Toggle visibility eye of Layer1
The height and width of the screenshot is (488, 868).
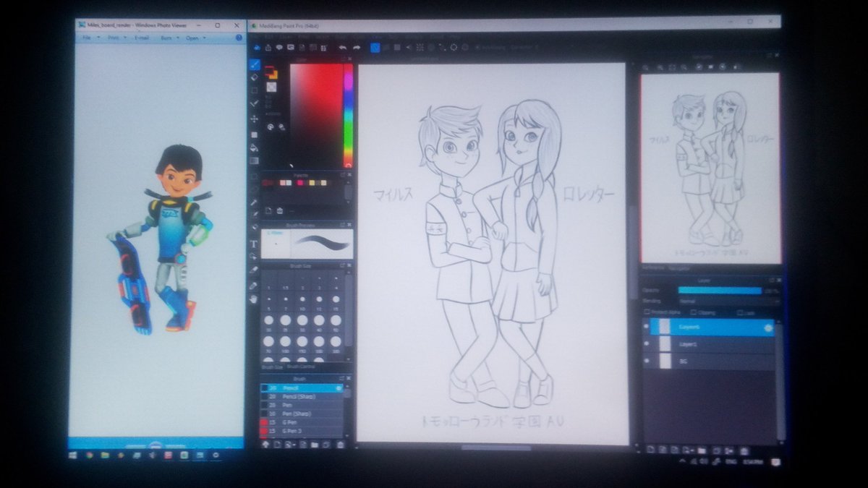coord(648,345)
